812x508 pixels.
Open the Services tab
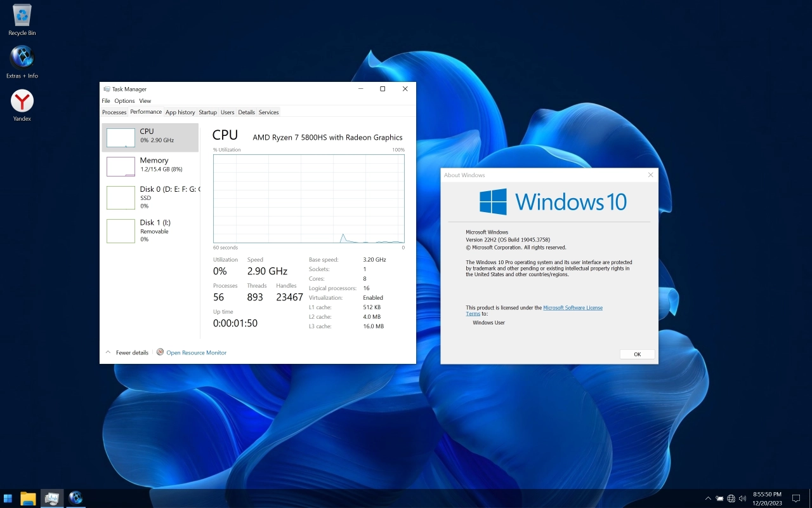[x=269, y=112]
